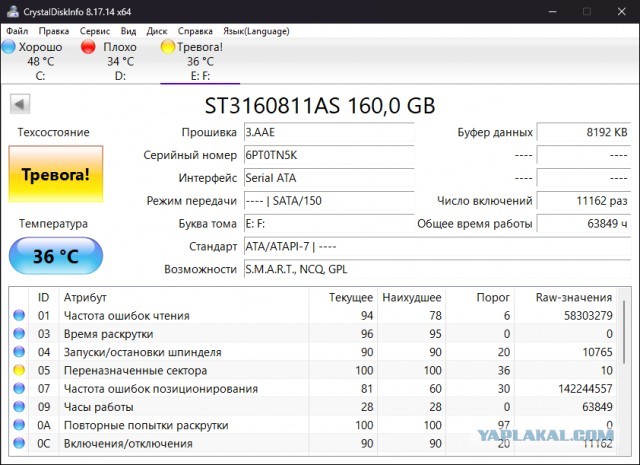Click status dot of attribute 0C row
The height and width of the screenshot is (465, 640).
[19, 443]
